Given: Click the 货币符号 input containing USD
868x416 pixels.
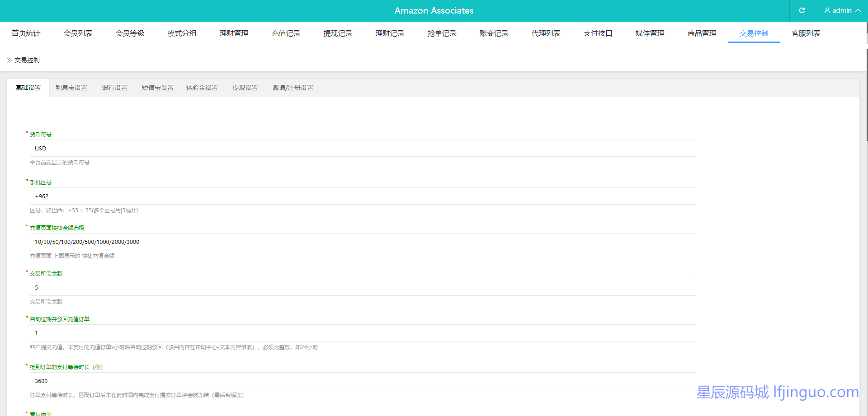Looking at the screenshot, I should 363,148.
